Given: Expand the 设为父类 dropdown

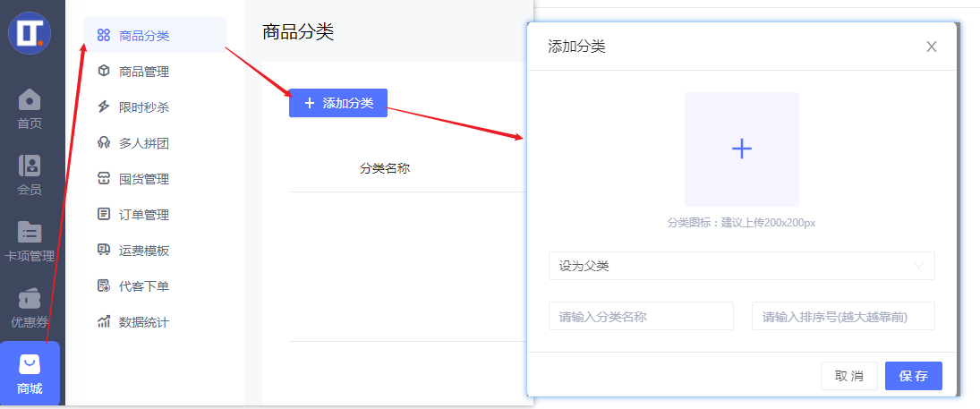Looking at the screenshot, I should (741, 266).
